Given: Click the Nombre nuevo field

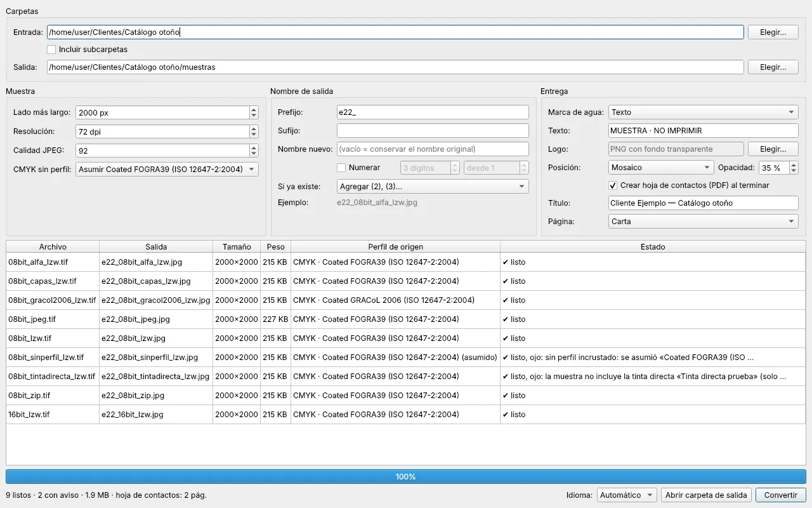Looking at the screenshot, I should tap(433, 149).
